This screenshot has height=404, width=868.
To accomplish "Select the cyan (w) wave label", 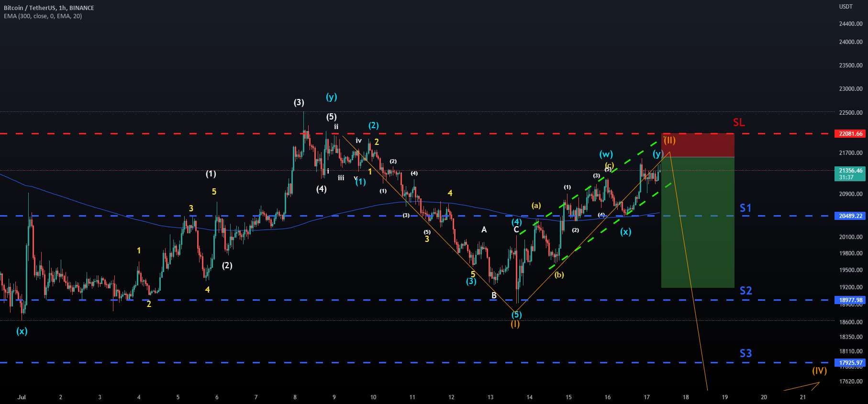I will (606, 154).
